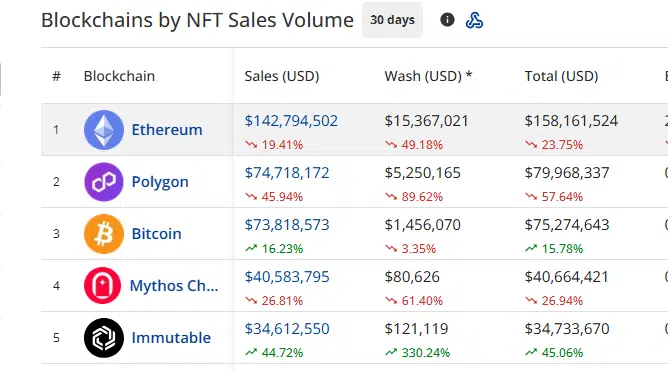Click Polygon wash value $5,250,165

click(x=423, y=173)
